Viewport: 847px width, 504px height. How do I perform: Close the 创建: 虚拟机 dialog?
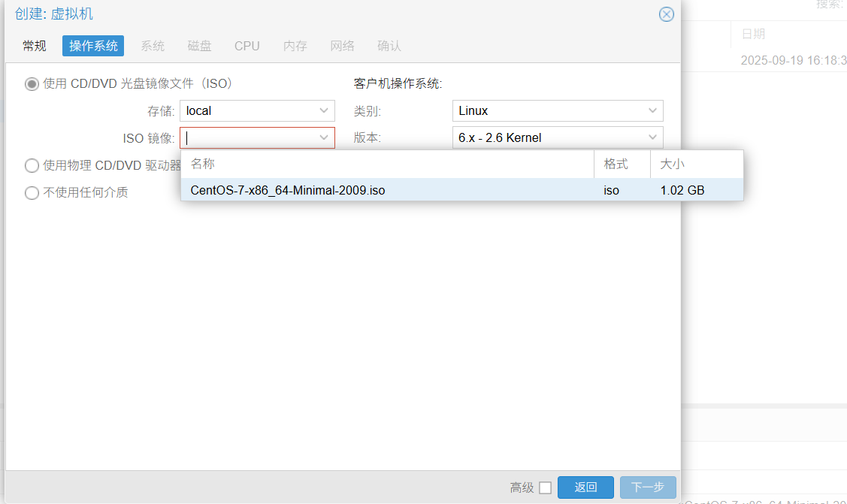666,14
